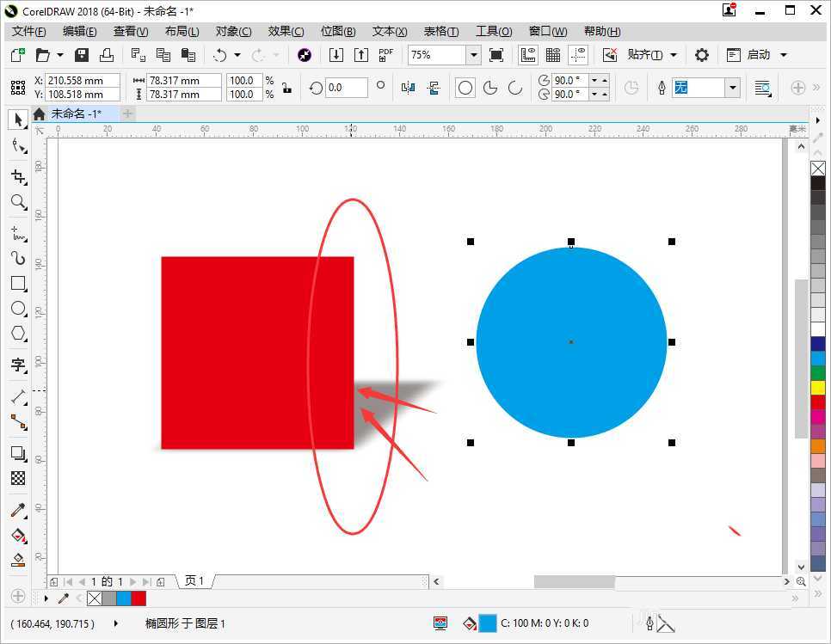Toggle the lock ratio padlock
Screen dimensions: 831x644
[286, 88]
